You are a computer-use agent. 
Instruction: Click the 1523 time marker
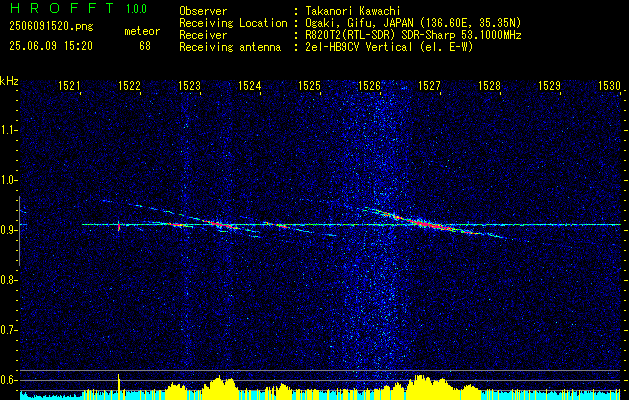click(x=189, y=85)
